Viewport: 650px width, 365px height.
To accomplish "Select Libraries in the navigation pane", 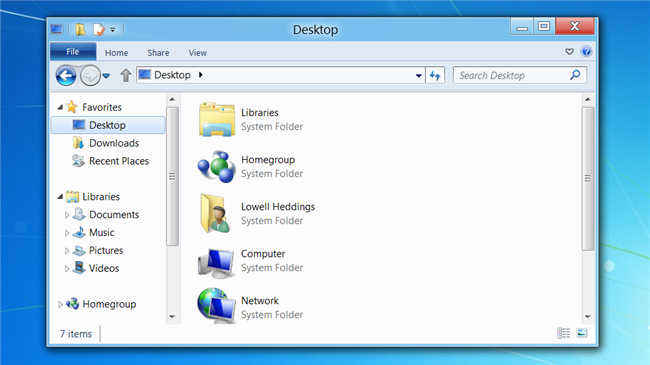I will click(101, 197).
